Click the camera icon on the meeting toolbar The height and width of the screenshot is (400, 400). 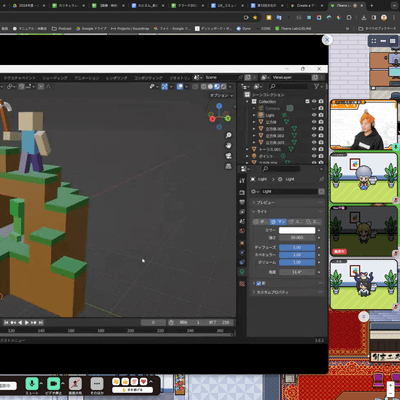tap(54, 384)
